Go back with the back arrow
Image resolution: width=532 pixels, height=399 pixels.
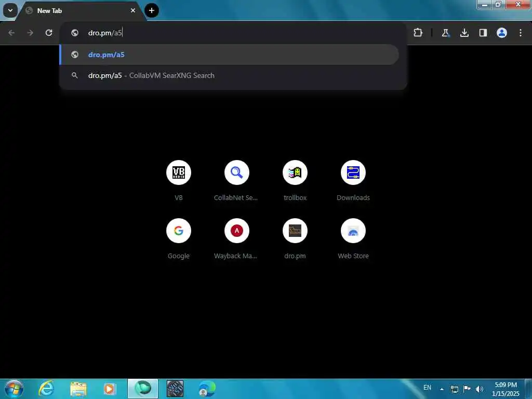click(x=11, y=33)
